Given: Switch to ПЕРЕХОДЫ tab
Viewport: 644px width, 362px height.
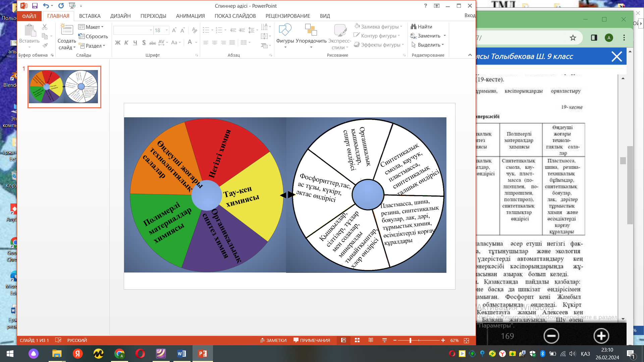Looking at the screenshot, I should (x=153, y=16).
